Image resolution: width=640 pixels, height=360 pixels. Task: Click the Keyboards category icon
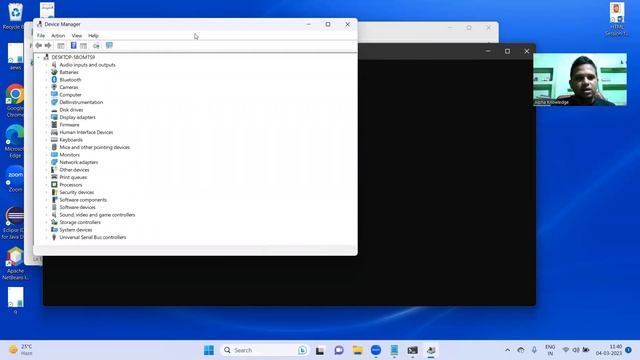[54, 140]
